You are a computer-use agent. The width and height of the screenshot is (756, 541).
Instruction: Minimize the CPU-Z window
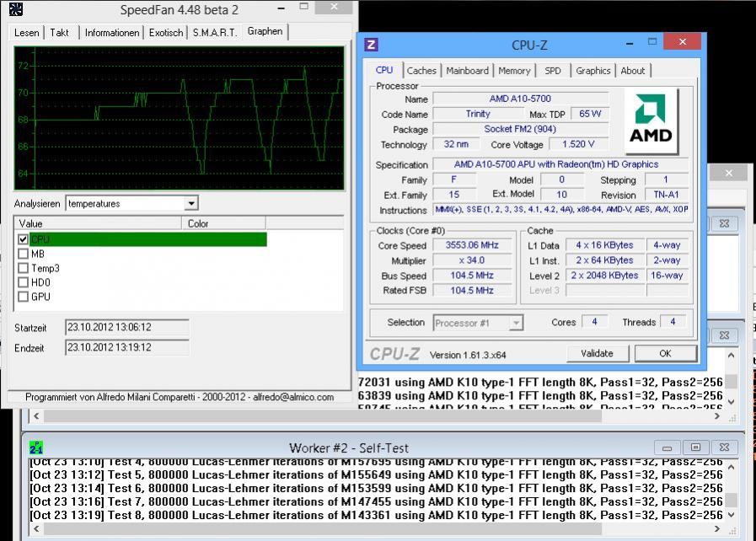click(x=630, y=43)
